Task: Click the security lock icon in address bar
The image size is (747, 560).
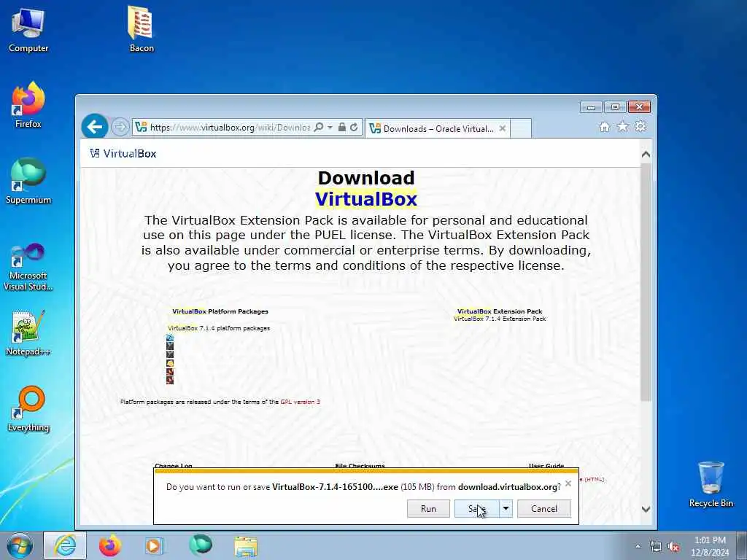Action: [341, 127]
